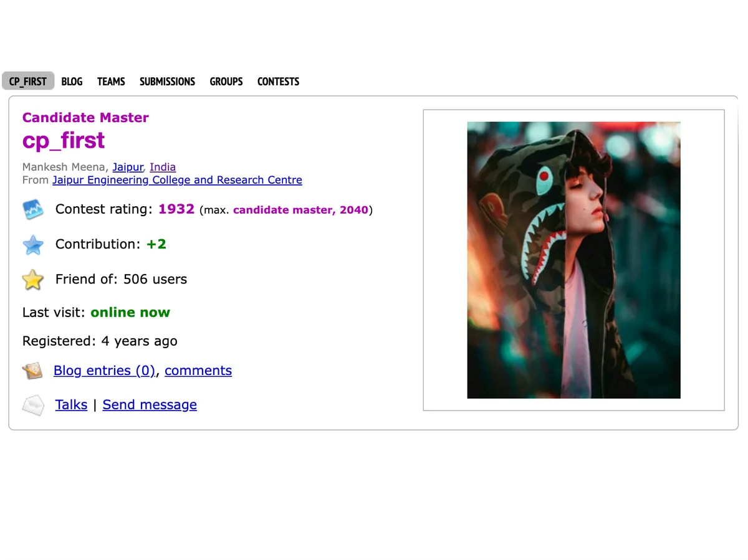748x560 pixels.
Task: Open the India country link
Action: coord(163,167)
